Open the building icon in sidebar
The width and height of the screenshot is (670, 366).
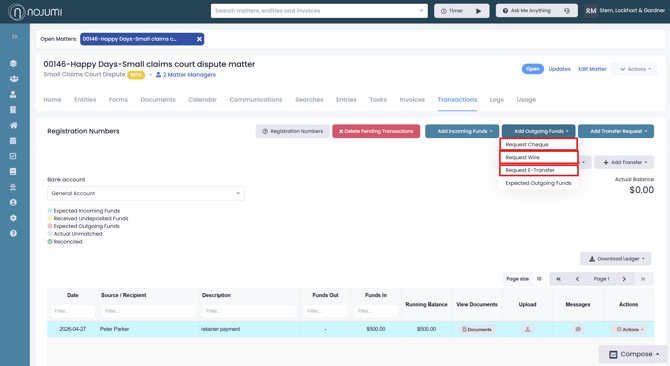pos(13,110)
